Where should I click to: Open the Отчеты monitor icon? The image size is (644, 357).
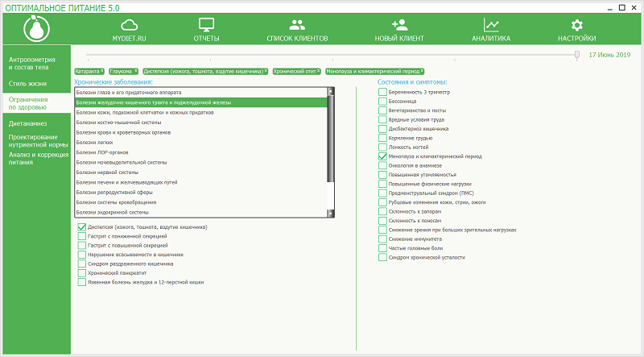206,25
